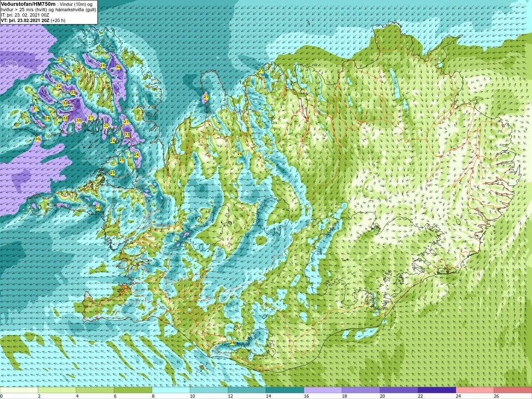
Task: Click the legend tick label '24'
Action: 458,396
